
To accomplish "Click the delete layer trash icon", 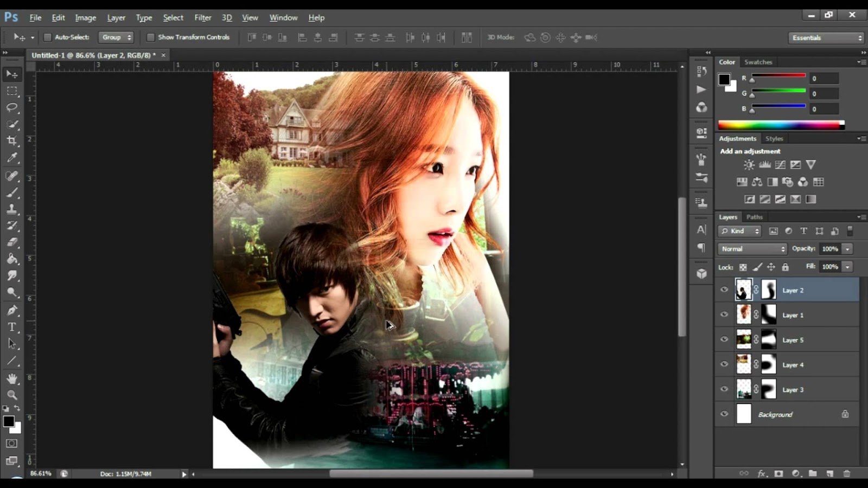I will (x=846, y=473).
